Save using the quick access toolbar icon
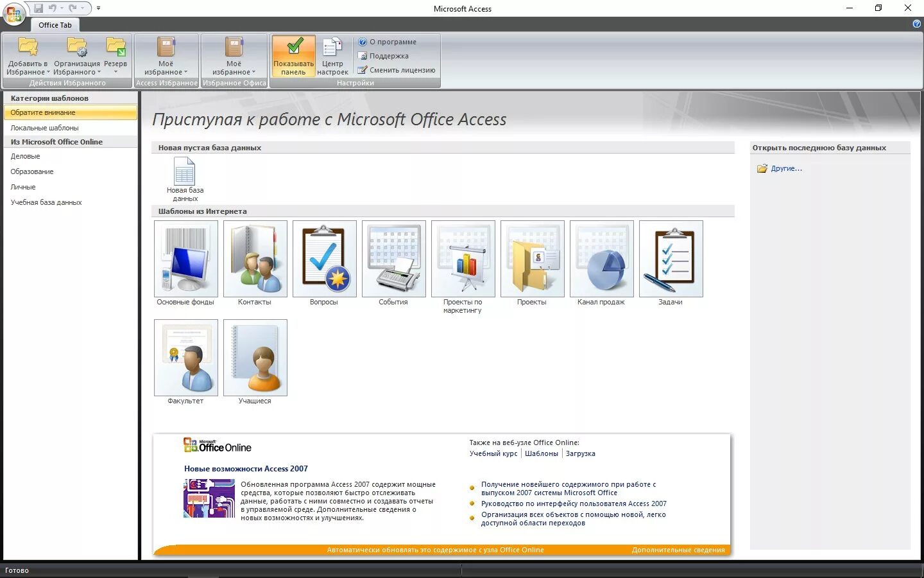The height and width of the screenshot is (578, 924). point(38,8)
